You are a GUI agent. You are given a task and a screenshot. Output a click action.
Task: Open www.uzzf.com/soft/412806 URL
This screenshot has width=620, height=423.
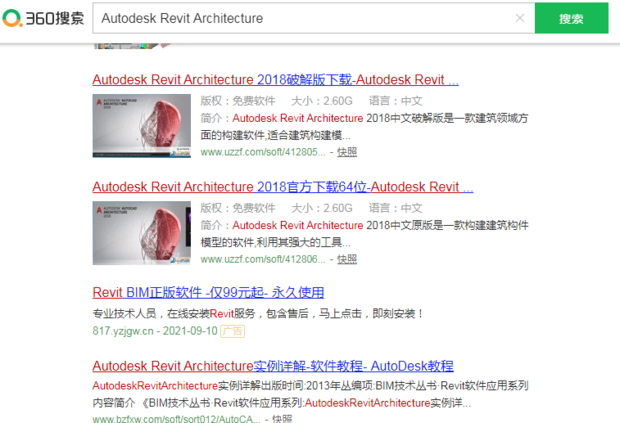[x=263, y=259]
